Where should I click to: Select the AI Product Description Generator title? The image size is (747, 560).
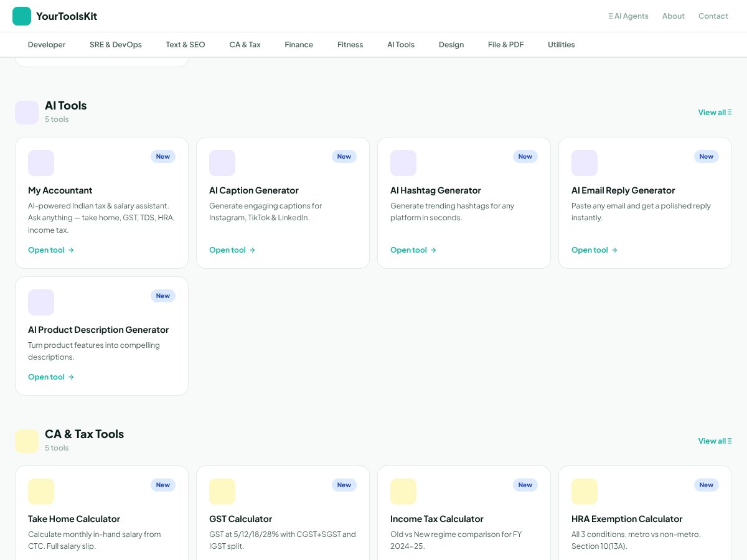click(98, 330)
